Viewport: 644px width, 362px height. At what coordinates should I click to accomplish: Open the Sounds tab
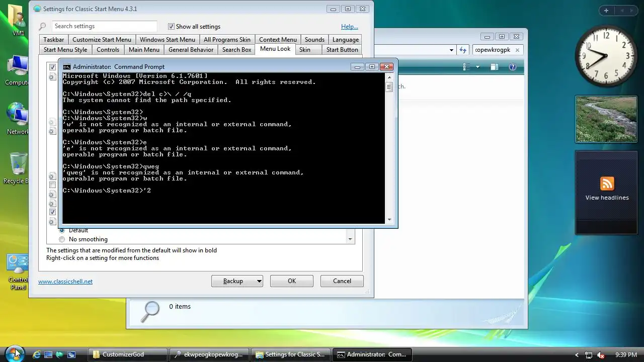[x=314, y=40]
